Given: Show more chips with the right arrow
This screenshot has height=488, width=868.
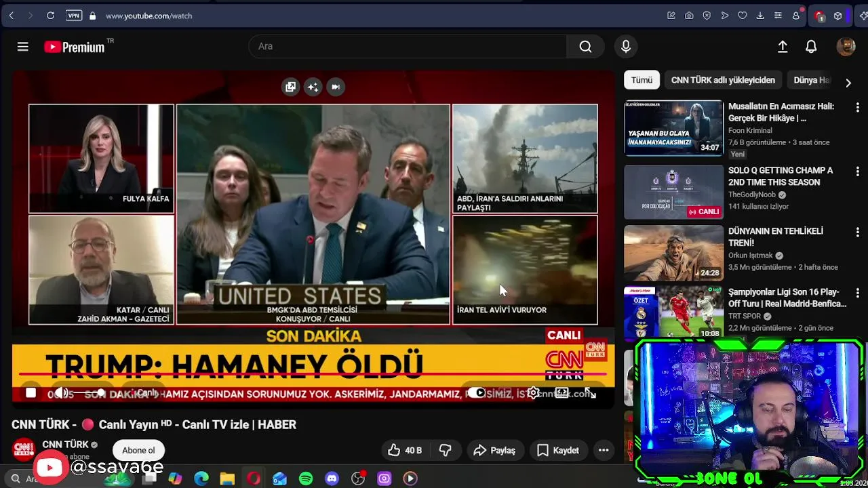Looking at the screenshot, I should click(848, 83).
